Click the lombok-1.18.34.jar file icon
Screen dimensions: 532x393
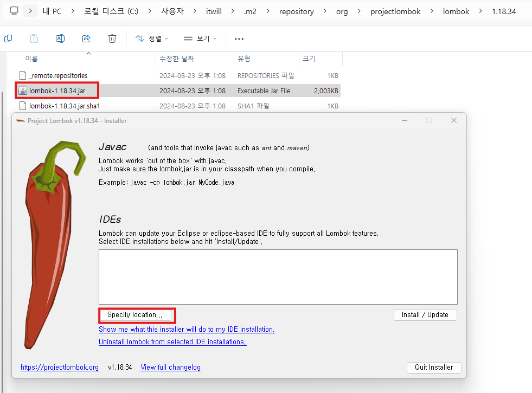click(23, 91)
